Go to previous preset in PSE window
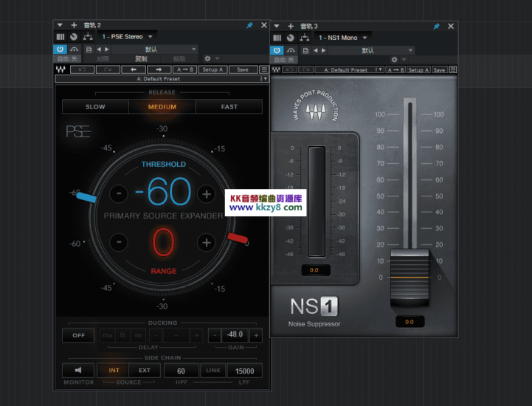This screenshot has width=532, height=406. tap(99, 49)
